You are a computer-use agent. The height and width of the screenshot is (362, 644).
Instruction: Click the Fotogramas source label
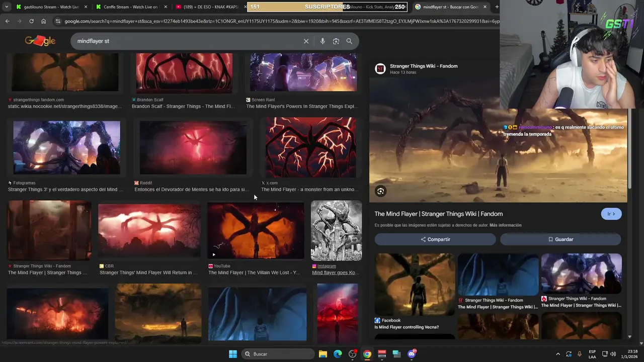click(x=24, y=183)
